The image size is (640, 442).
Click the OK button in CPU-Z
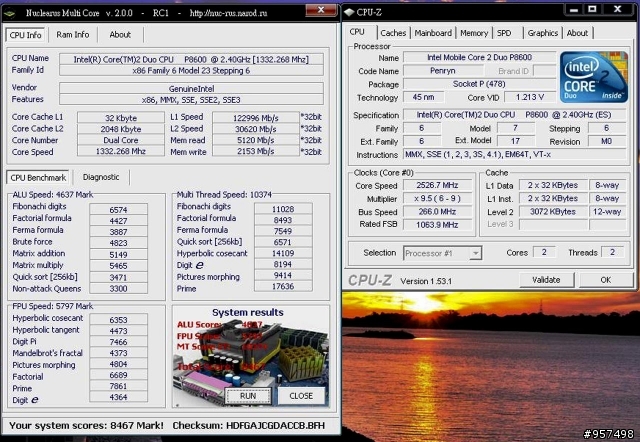[605, 280]
